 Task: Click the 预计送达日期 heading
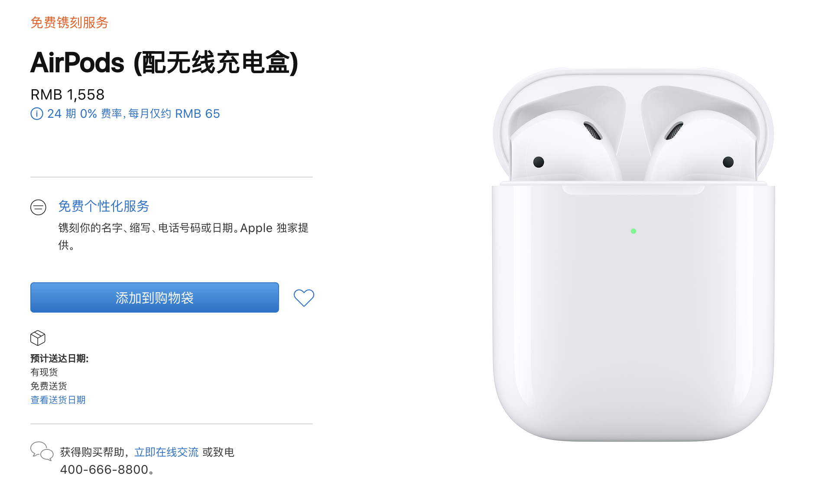coord(59,359)
